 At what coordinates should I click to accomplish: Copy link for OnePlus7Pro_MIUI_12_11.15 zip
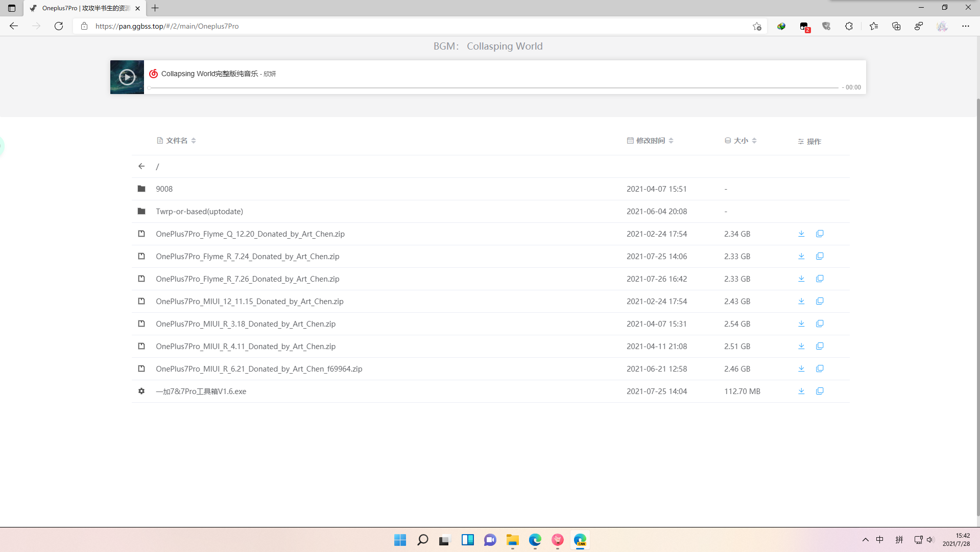[x=820, y=301]
